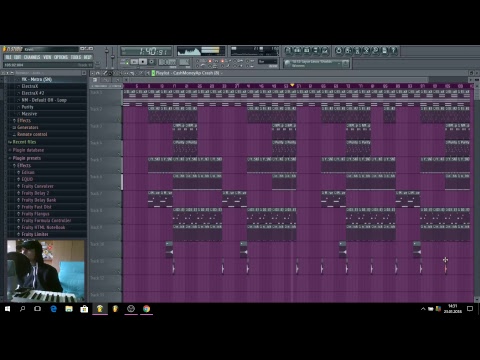
Task: Open the CHANNELS menu
Action: coord(32,57)
